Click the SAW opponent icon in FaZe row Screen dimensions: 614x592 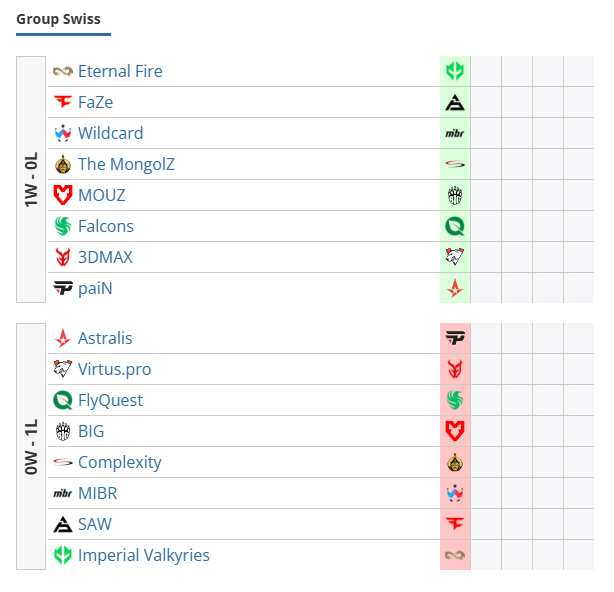tap(455, 103)
